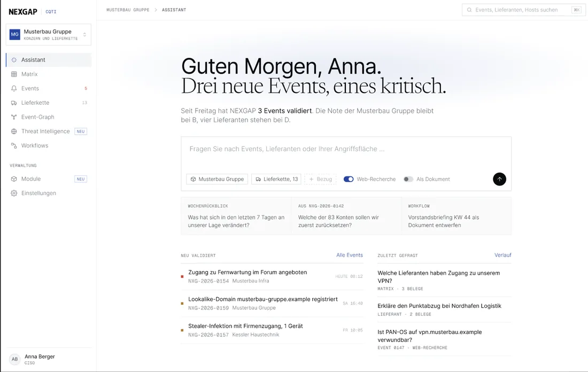Screen dimensions: 588x372
Task: Click the Anna Berger profile name
Action: (x=40, y=356)
